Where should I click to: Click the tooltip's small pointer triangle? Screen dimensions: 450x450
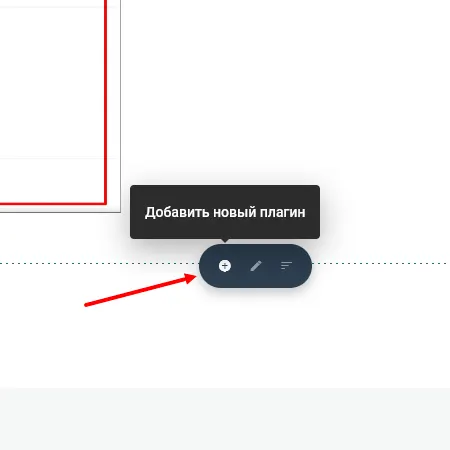(x=225, y=240)
